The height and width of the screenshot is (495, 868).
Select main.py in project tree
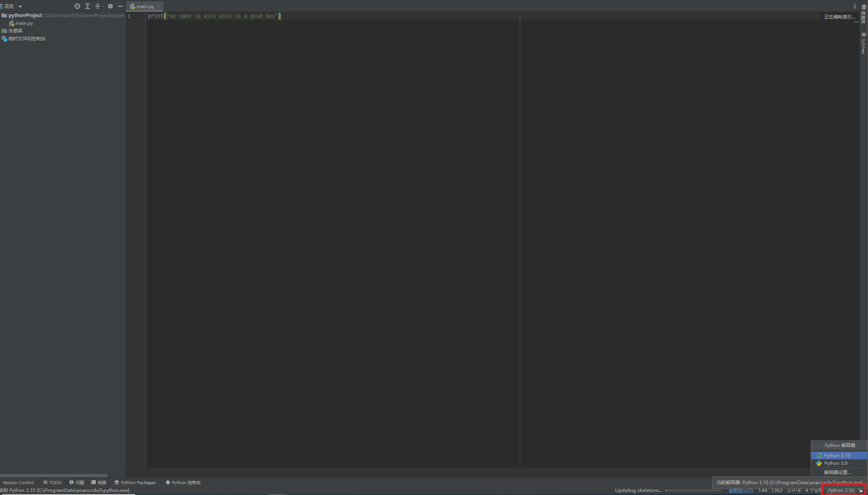pyautogui.click(x=24, y=23)
